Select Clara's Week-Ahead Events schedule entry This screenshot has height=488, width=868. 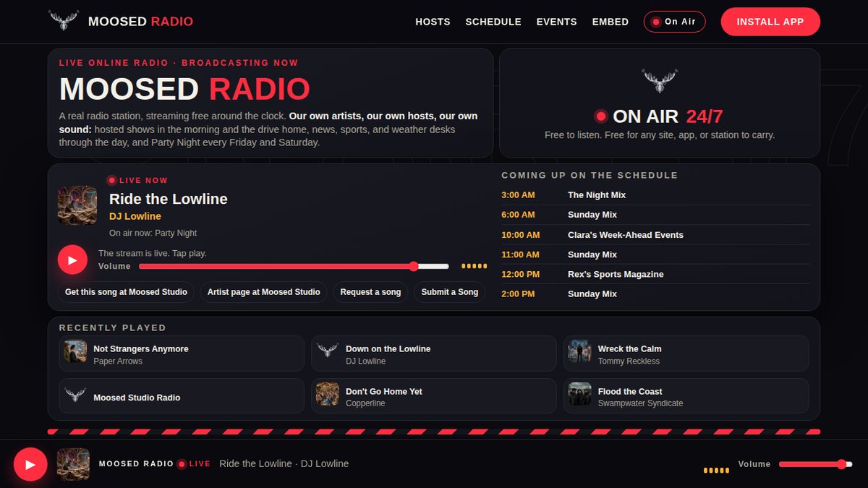[x=655, y=235]
